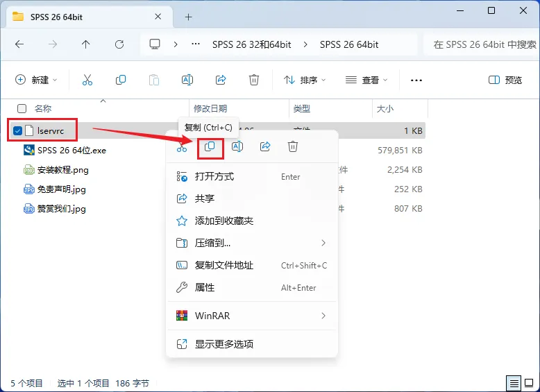This screenshot has width=540, height=392.
Task: Uncheck the lservrc file checkbox
Action: 17,130
